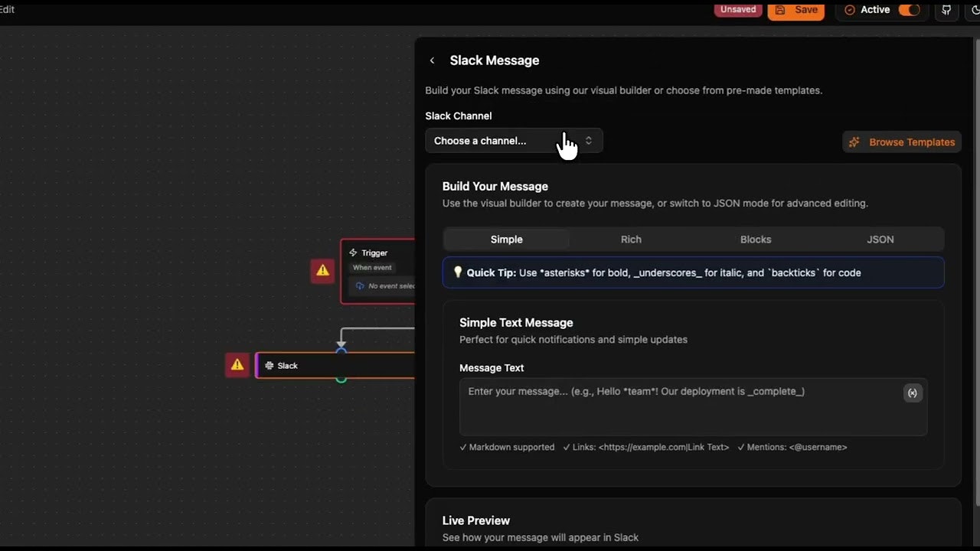Click the Save button
This screenshot has width=980, height=551.
796,10
